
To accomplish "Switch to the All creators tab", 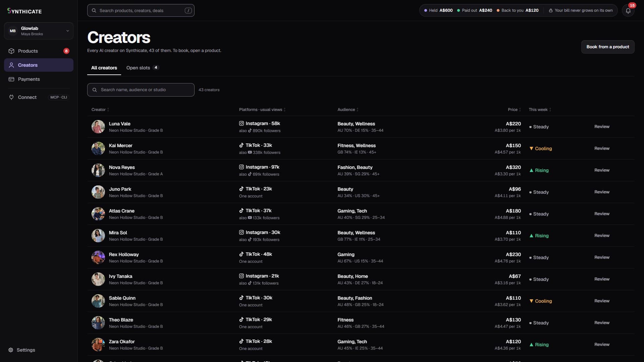I will point(104,68).
